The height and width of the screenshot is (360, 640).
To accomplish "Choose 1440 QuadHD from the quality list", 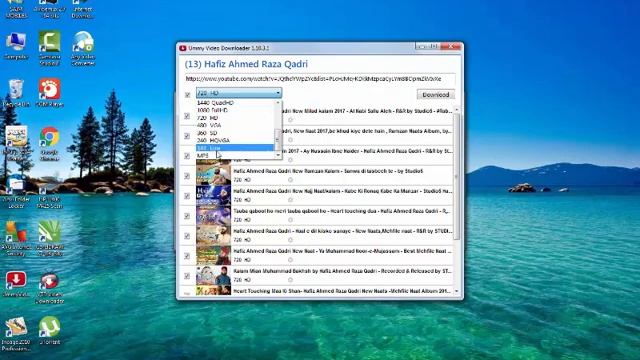I will 235,103.
